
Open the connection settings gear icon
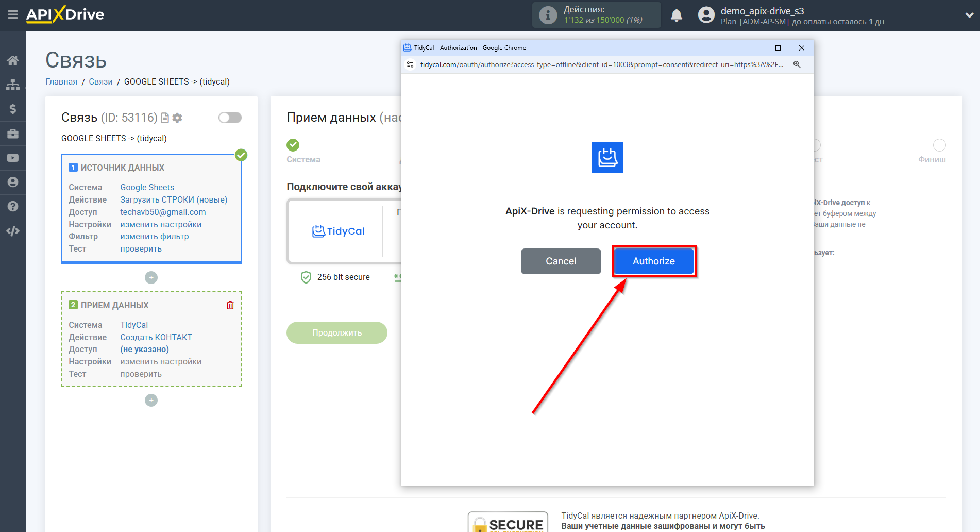tap(177, 118)
